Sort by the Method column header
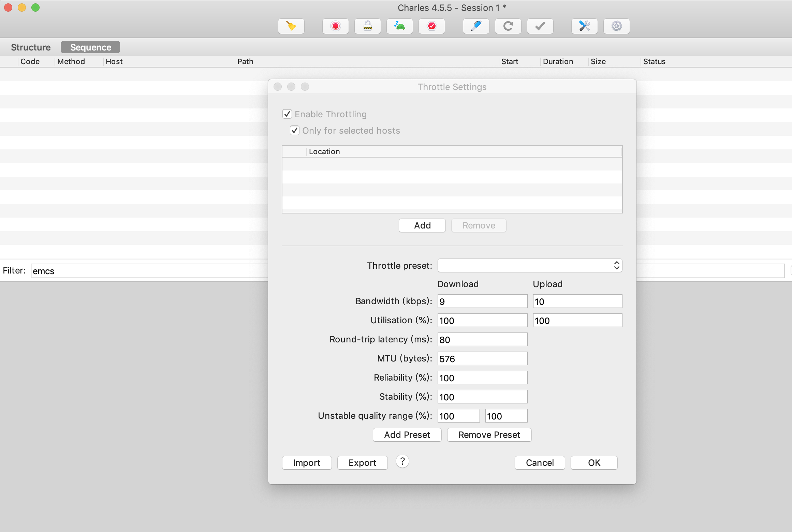This screenshot has height=532, width=792. (x=79, y=61)
